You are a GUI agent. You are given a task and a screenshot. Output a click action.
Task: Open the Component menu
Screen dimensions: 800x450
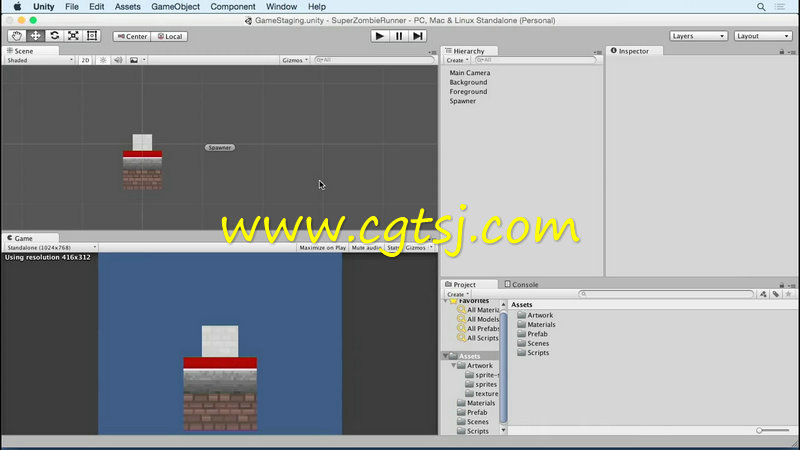[233, 7]
